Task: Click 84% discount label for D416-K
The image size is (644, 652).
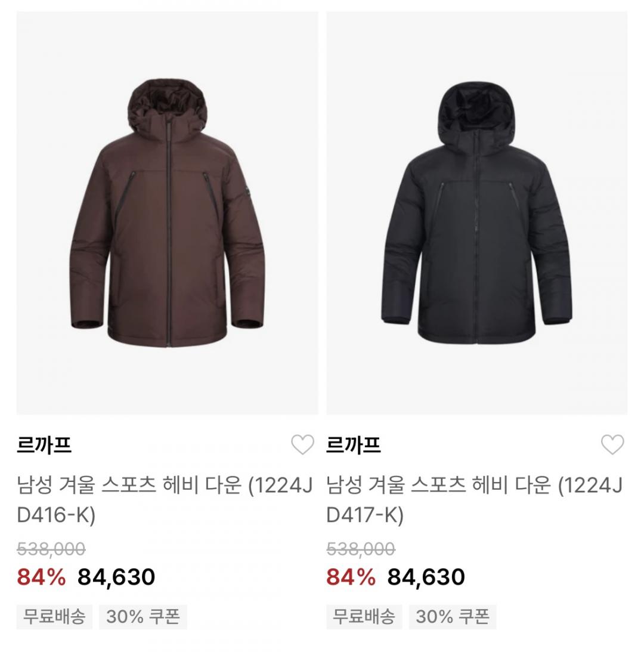Action: click(41, 577)
